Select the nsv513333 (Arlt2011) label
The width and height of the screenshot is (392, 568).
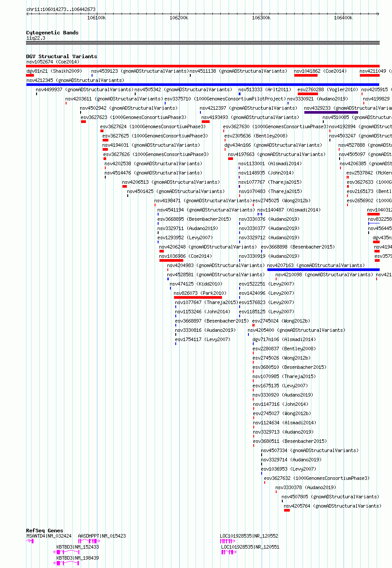coord(265,89)
